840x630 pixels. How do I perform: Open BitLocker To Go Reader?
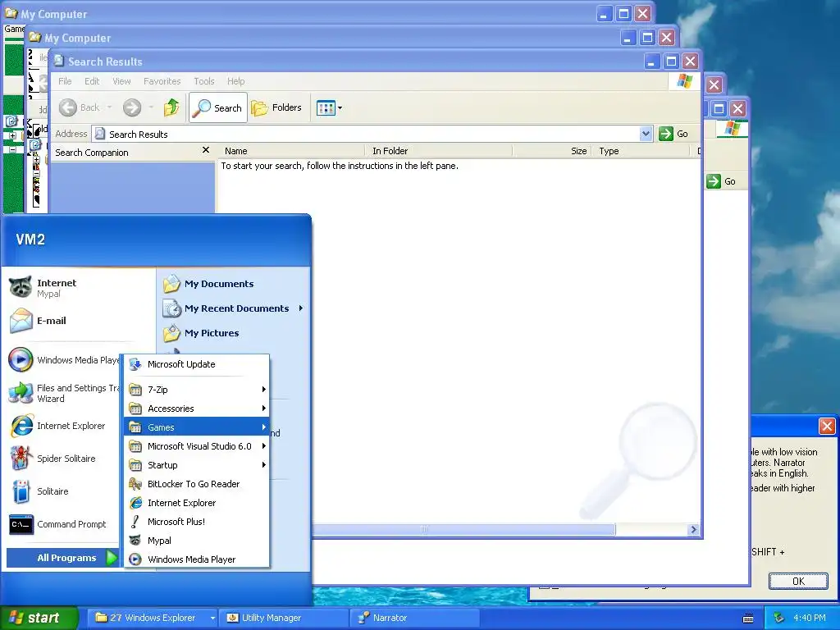click(x=197, y=484)
